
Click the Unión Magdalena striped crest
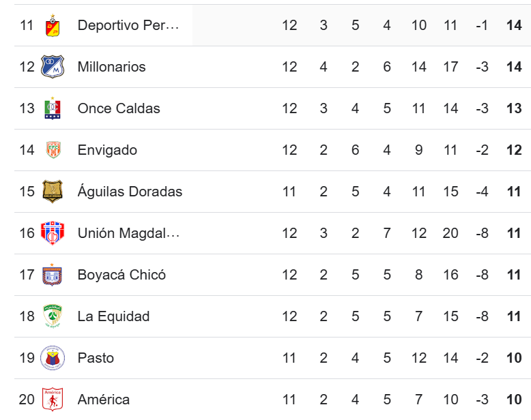point(53,233)
